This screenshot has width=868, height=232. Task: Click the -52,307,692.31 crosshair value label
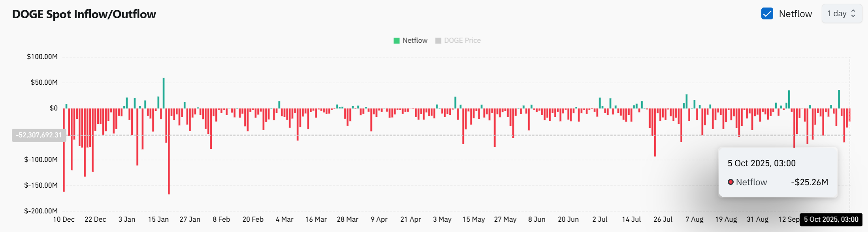click(39, 135)
